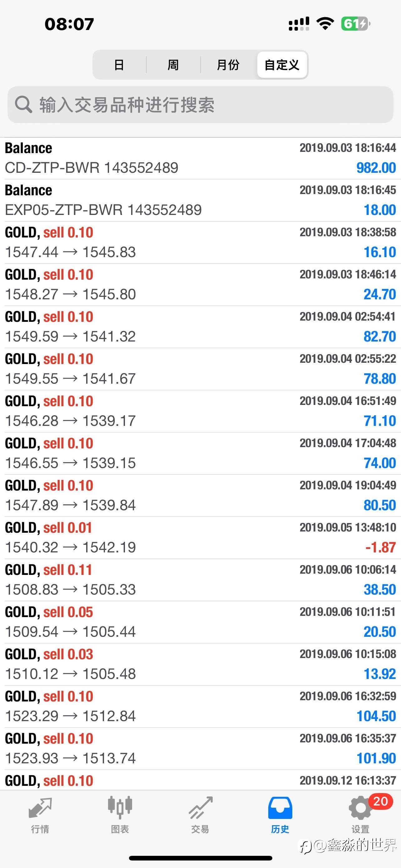The height and width of the screenshot is (868, 401).
Task: Tap the search magnifier icon
Action: pos(23,104)
